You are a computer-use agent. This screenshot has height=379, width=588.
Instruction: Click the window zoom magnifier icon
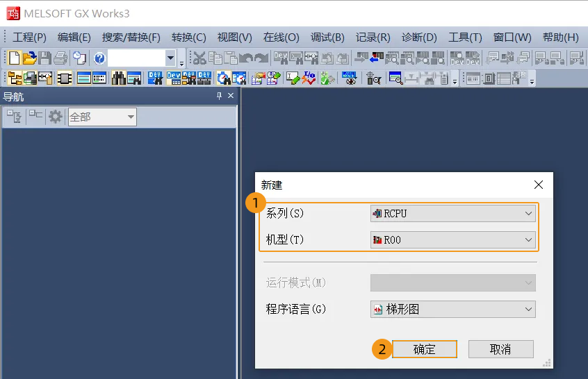click(x=395, y=78)
